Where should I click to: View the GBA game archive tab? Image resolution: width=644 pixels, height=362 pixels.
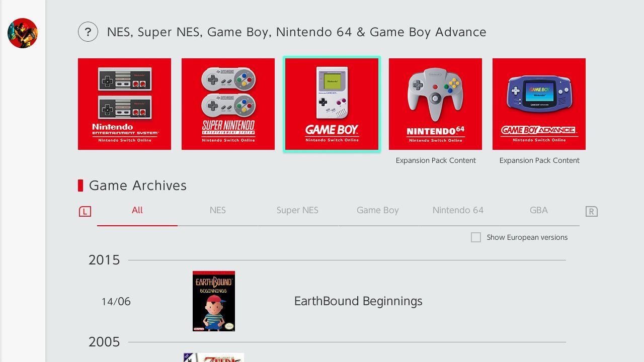(538, 210)
